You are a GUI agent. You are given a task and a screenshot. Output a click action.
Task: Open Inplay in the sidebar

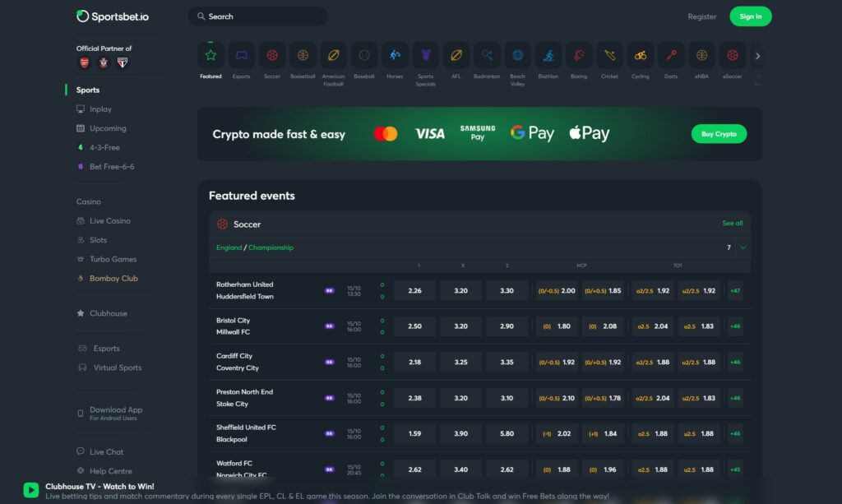coord(95,109)
